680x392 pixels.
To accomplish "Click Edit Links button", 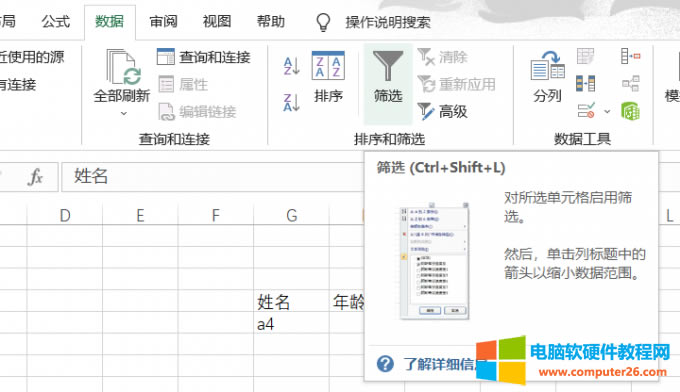I will coord(197,112).
